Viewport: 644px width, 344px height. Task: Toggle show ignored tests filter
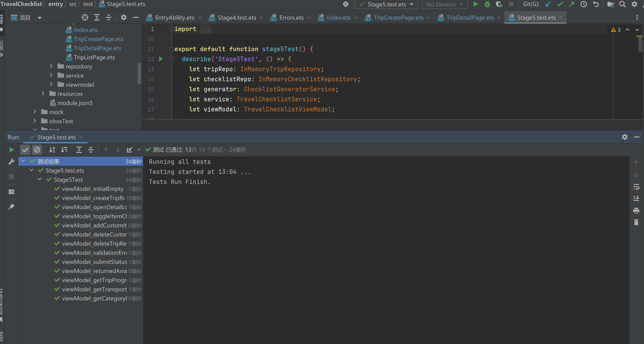[37, 150]
